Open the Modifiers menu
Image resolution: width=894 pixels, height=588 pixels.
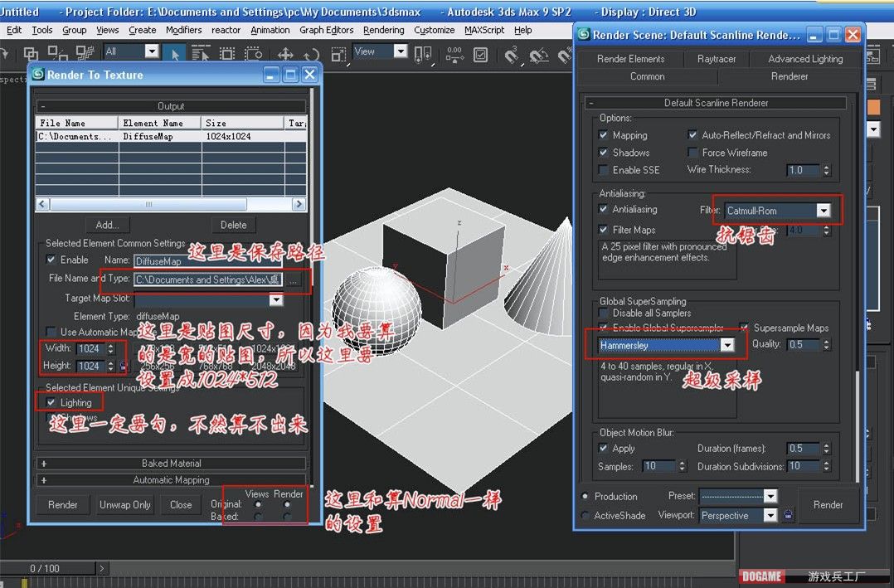tap(183, 30)
